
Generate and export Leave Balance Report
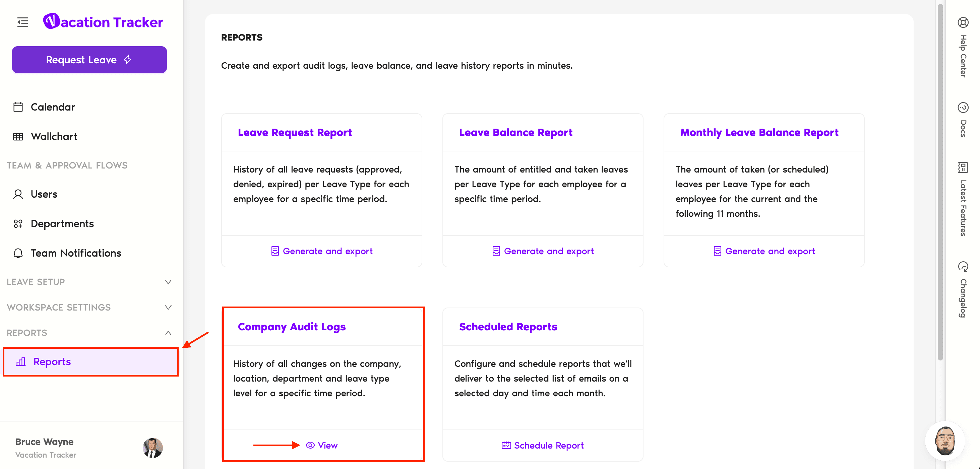pos(543,251)
